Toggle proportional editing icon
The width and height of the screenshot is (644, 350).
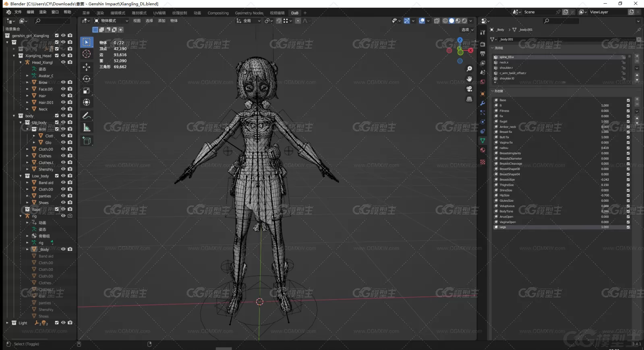[298, 21]
